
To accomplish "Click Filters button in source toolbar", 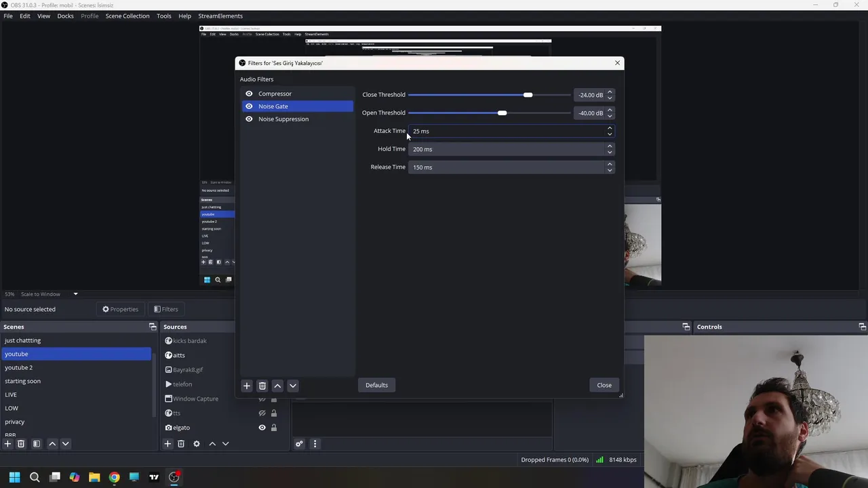I will [x=166, y=309].
